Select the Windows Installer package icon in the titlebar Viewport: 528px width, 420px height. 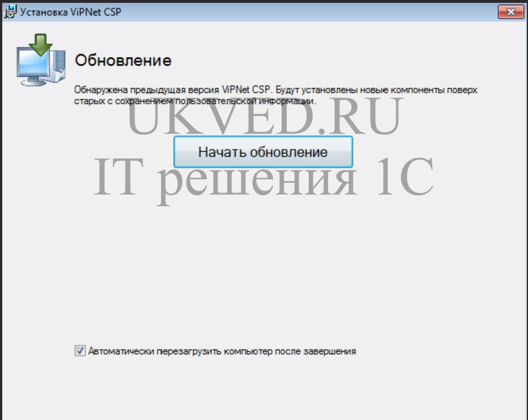pyautogui.click(x=10, y=11)
